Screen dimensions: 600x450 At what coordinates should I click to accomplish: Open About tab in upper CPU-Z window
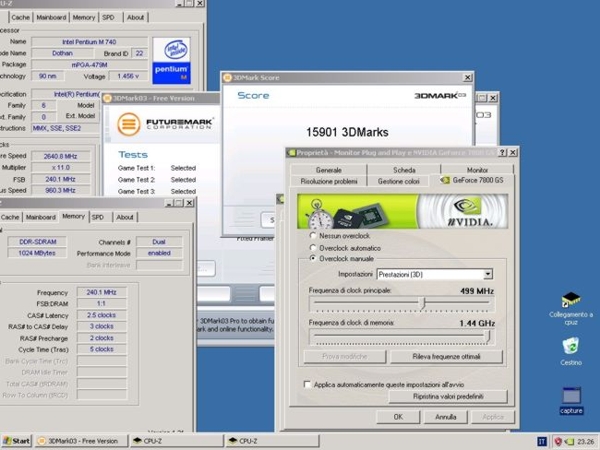[x=135, y=17]
